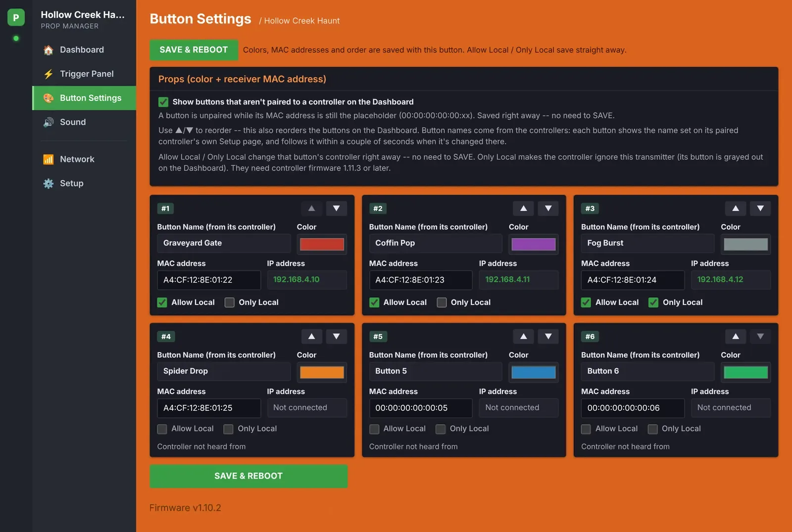Select the Button Settings sidebar item

click(x=84, y=98)
